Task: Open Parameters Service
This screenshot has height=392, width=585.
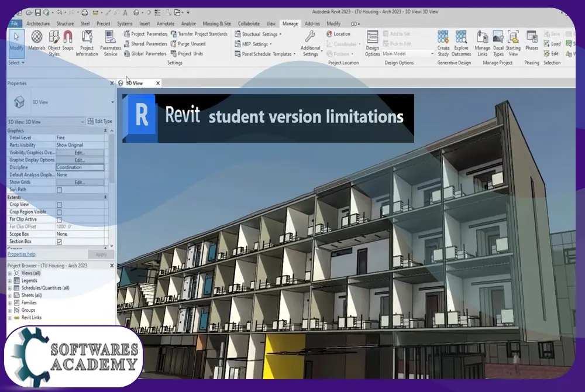Action: (111, 43)
